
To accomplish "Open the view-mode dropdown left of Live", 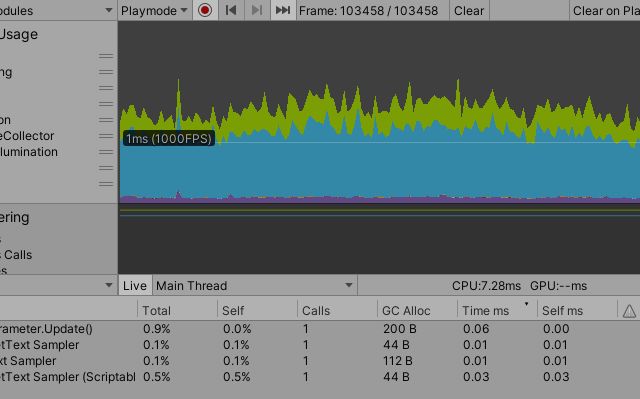I will point(58,285).
